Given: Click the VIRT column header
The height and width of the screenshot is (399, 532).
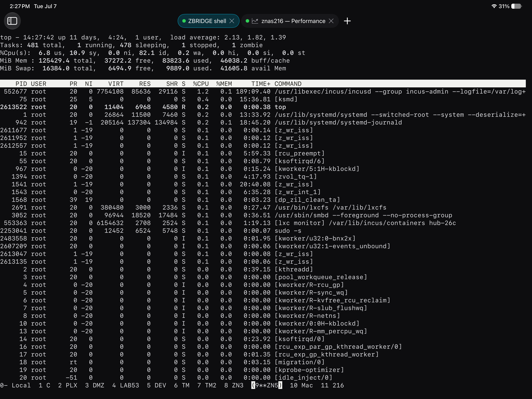Looking at the screenshot, I should click(x=116, y=84).
